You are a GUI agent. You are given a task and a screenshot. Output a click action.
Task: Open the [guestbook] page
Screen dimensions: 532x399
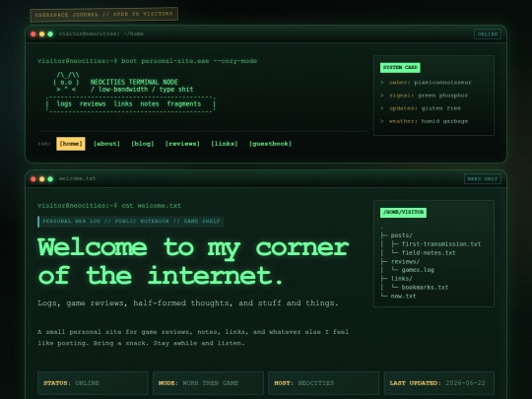click(x=270, y=144)
